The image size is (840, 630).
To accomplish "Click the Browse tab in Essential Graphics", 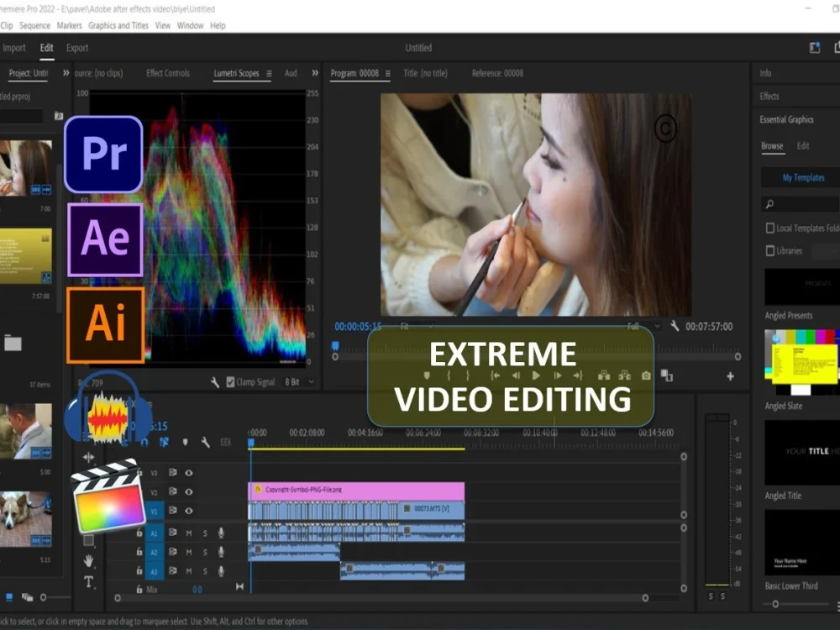I will coord(772,145).
